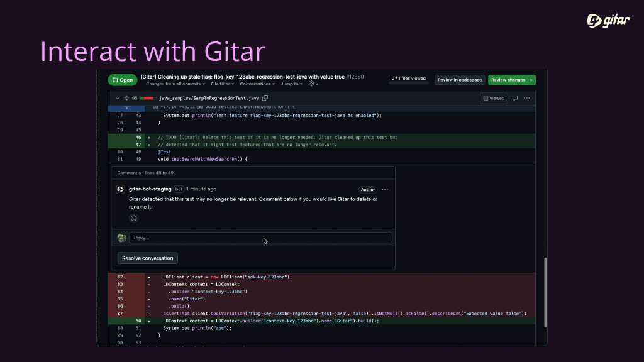Open the Conversations dropdown
644x362 pixels.
tap(257, 84)
